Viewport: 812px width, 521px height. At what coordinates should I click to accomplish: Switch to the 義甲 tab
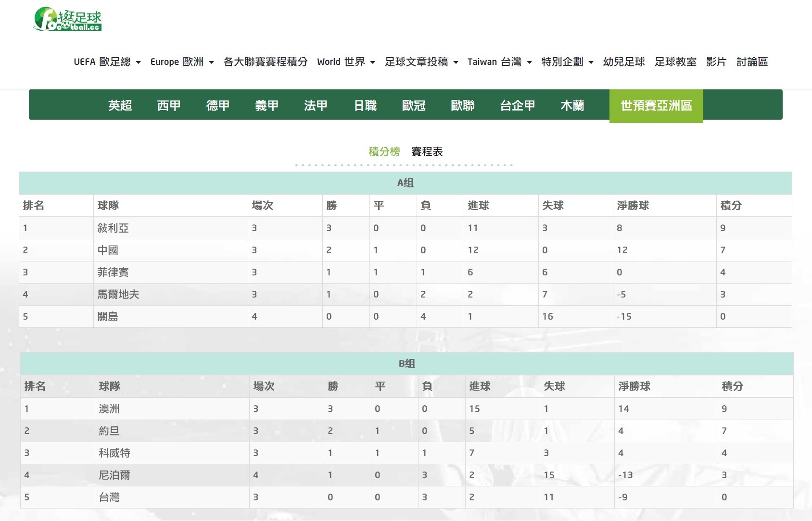(x=267, y=105)
